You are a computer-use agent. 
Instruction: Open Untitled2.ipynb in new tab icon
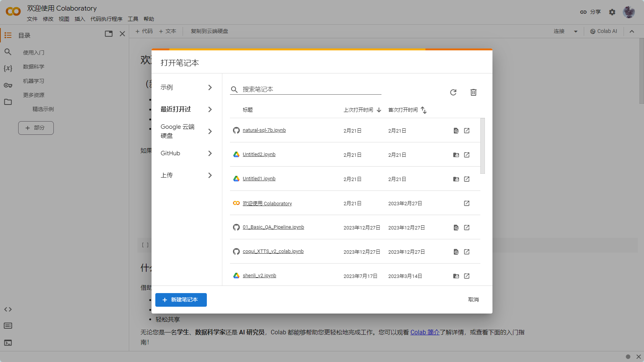coord(467,155)
